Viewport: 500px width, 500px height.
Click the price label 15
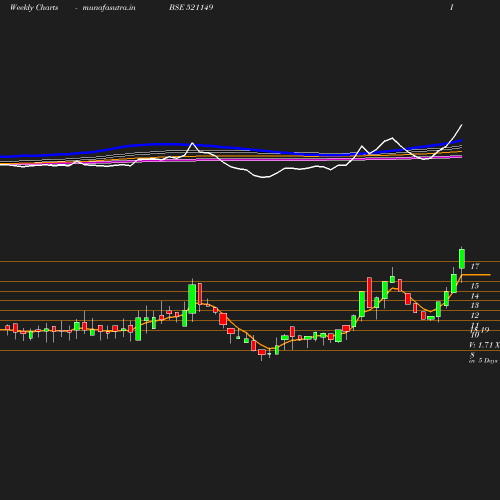[x=475, y=286]
